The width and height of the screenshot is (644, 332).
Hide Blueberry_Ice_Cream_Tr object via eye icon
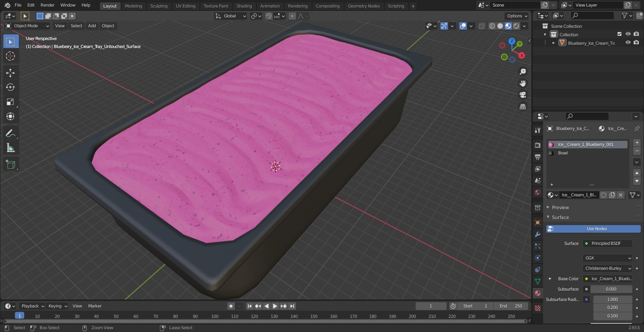(x=628, y=43)
